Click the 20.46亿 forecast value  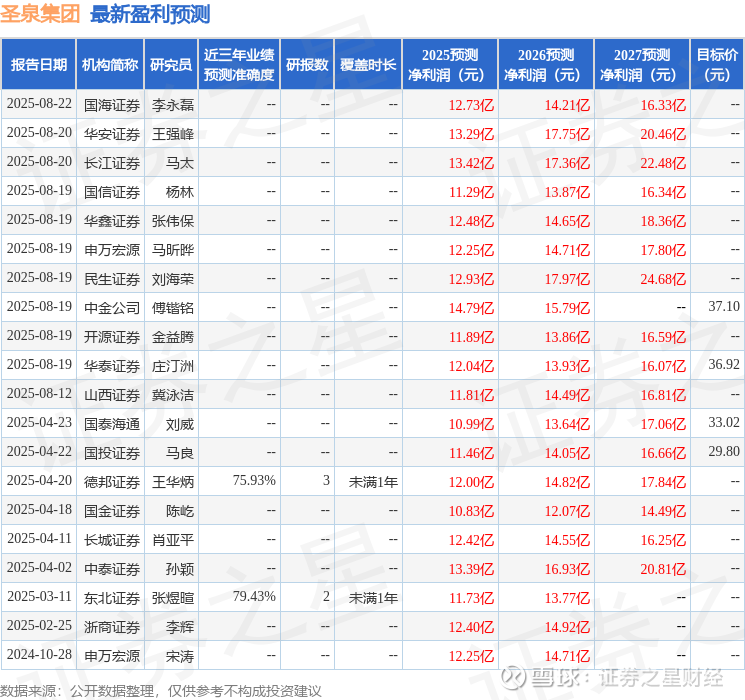[663, 134]
